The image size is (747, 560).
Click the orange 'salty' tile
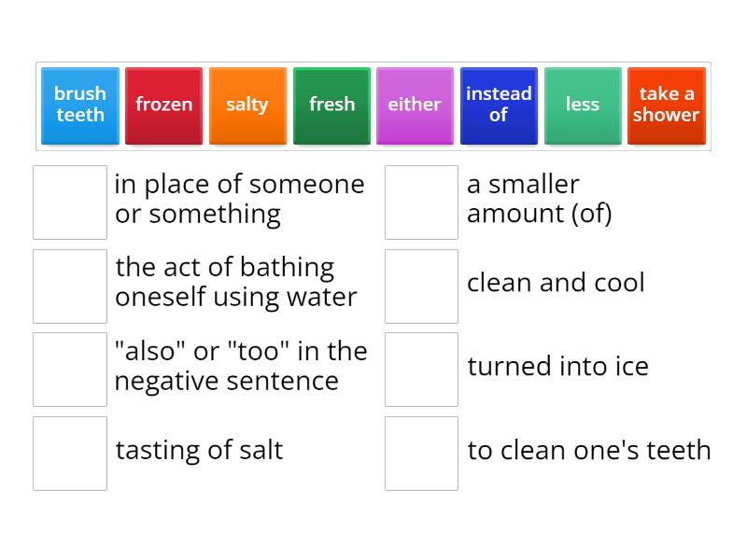247,105
